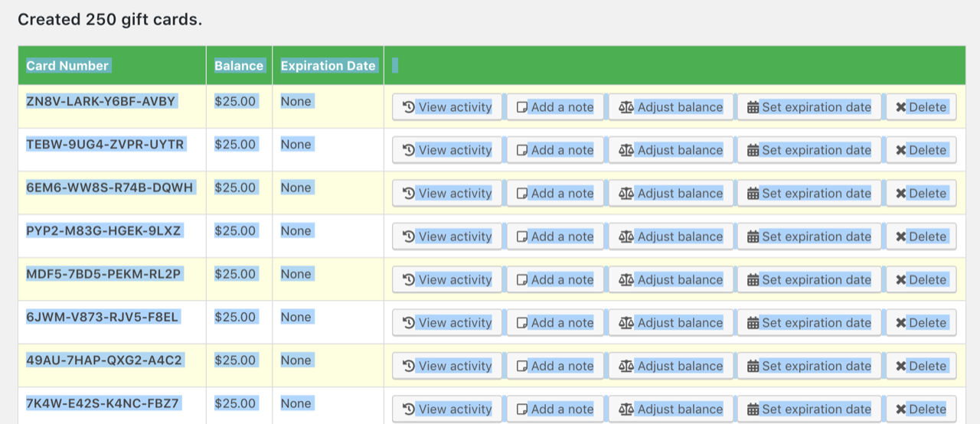Adjust balance of card PYP2-M83G-HGEK-9LXZ
Screen dimensions: 980x424
[x=671, y=236]
